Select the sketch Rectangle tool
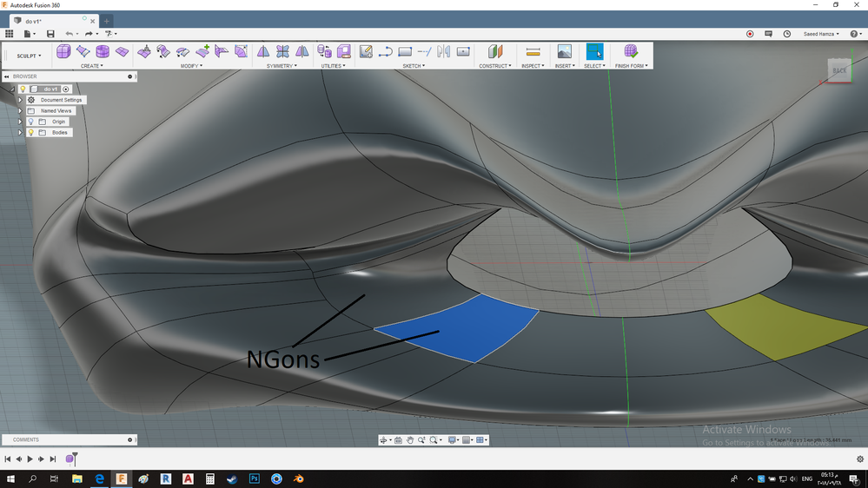 click(x=405, y=51)
